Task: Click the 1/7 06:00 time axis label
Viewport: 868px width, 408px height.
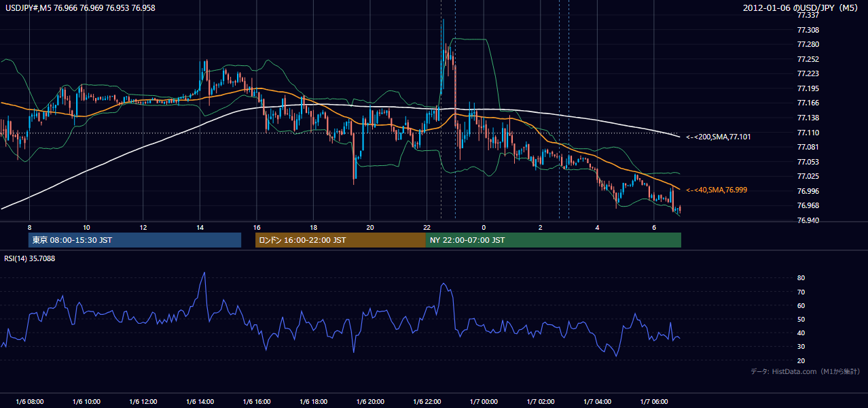Action: pos(653,401)
